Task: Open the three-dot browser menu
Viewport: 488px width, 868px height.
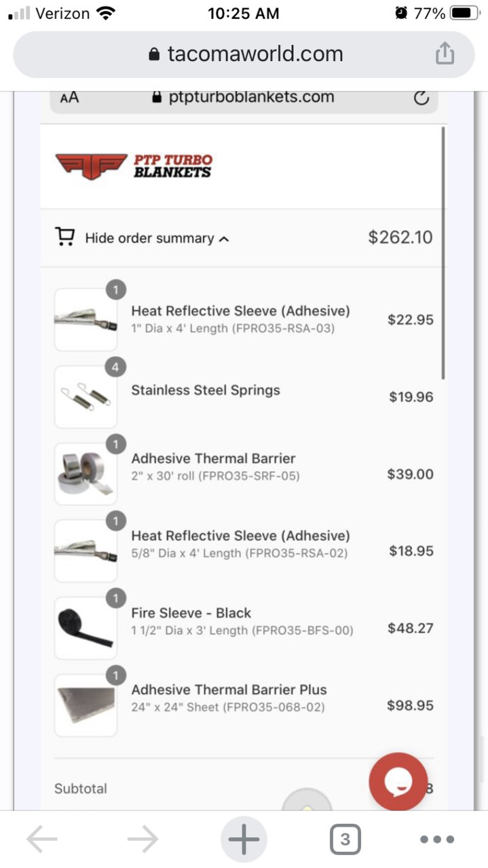Action: coord(437,840)
